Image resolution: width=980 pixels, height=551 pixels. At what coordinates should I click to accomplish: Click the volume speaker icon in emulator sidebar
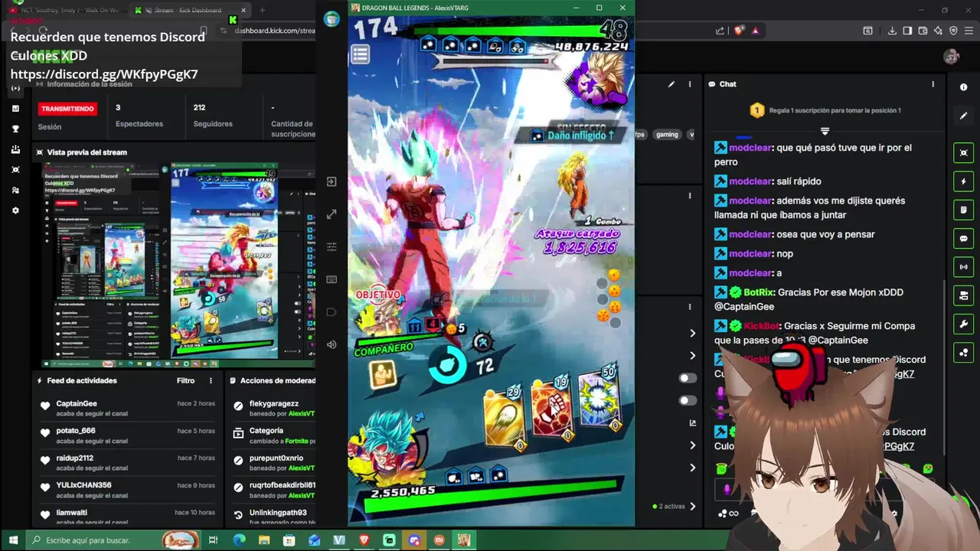[x=332, y=344]
